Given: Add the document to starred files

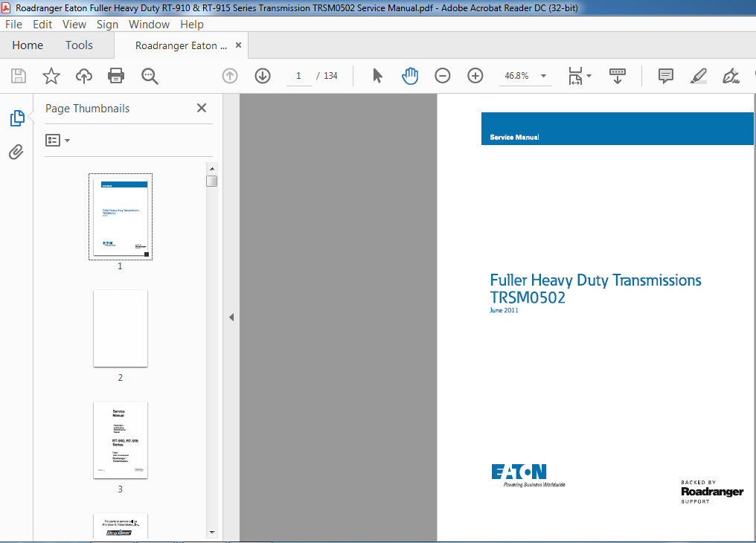Looking at the screenshot, I should pos(51,76).
